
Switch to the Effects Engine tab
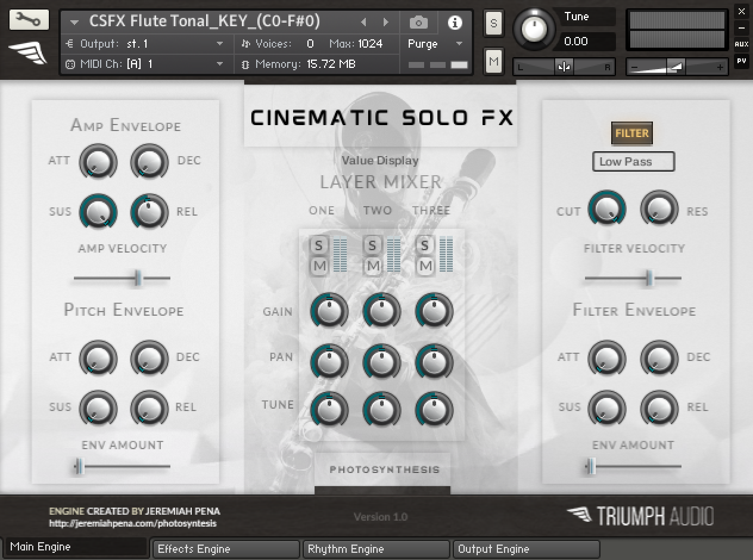click(225, 549)
